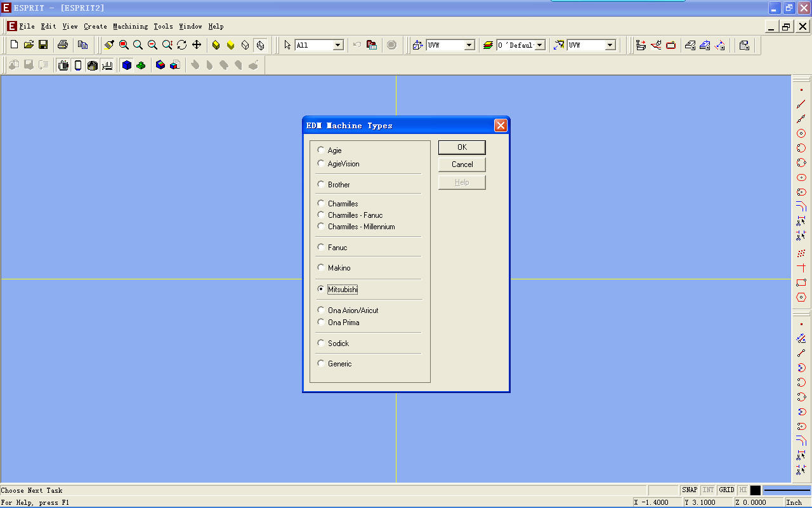Click the work plane axes icon
Image resolution: width=812 pixels, height=508 pixels.
point(417,45)
